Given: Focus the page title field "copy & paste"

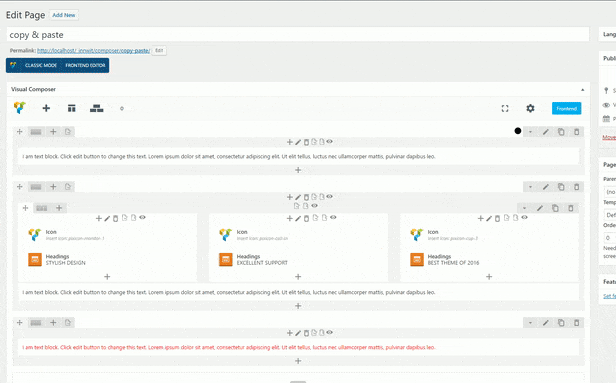Looking at the screenshot, I should 298,35.
